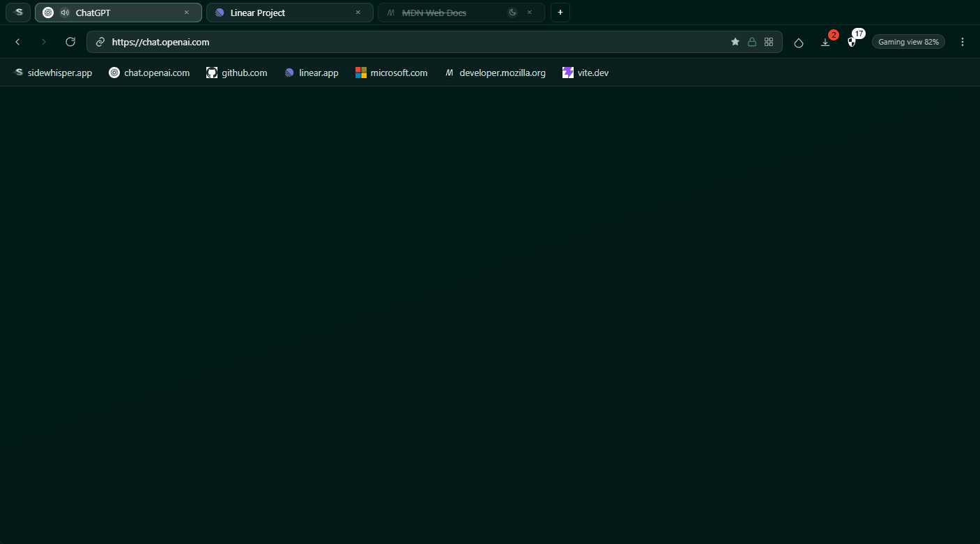Open the github.com bookmark
Viewport: 980px width, 544px height.
[237, 73]
